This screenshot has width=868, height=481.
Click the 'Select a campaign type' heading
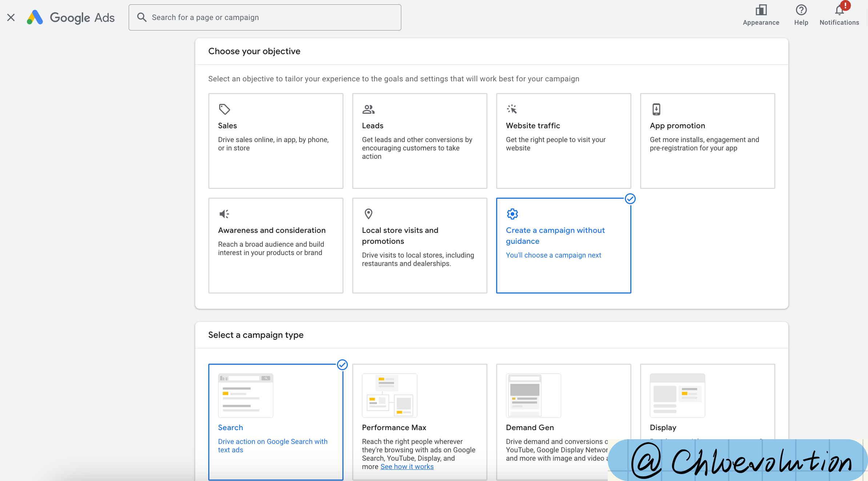coord(256,335)
